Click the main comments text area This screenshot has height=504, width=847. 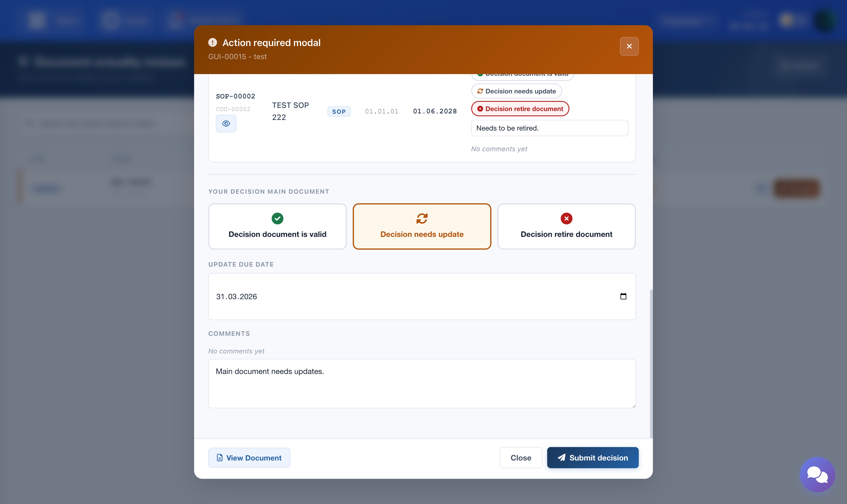(422, 383)
